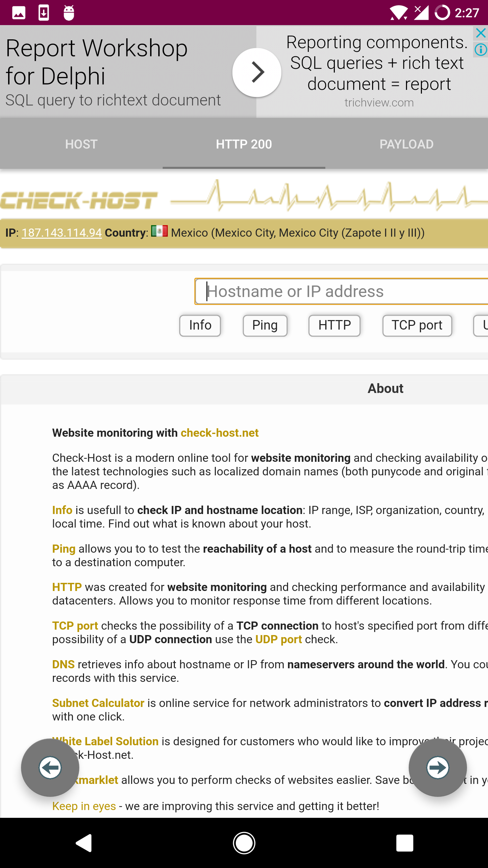Switch to the HOST tab
This screenshot has width=488, height=868.
tap(81, 144)
